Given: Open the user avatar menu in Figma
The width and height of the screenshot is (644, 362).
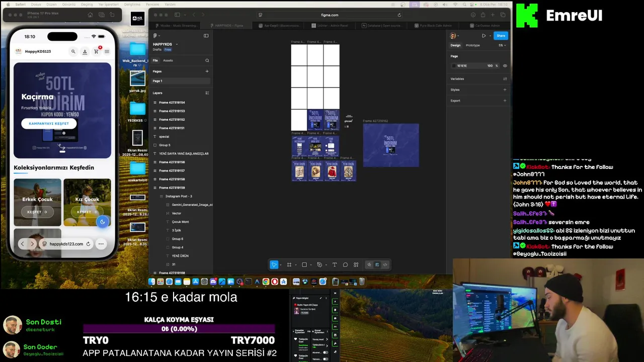Looking at the screenshot, I should click(454, 36).
